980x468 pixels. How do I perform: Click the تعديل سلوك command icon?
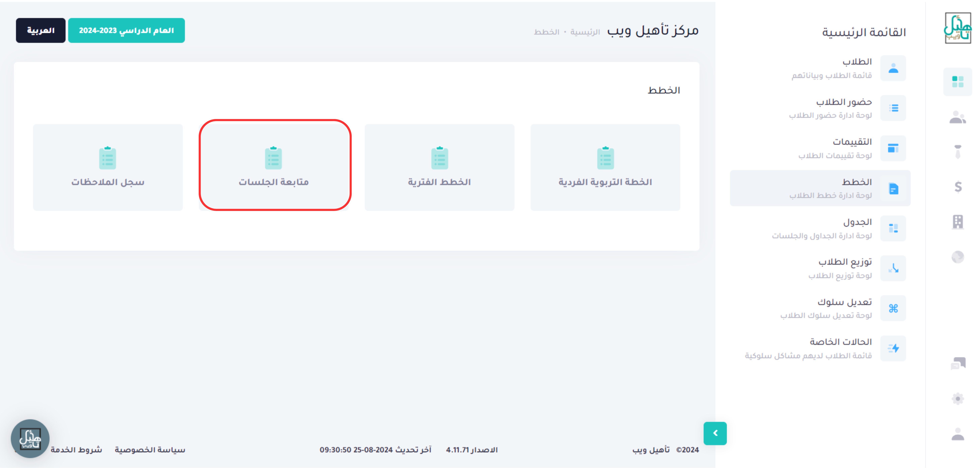point(893,308)
